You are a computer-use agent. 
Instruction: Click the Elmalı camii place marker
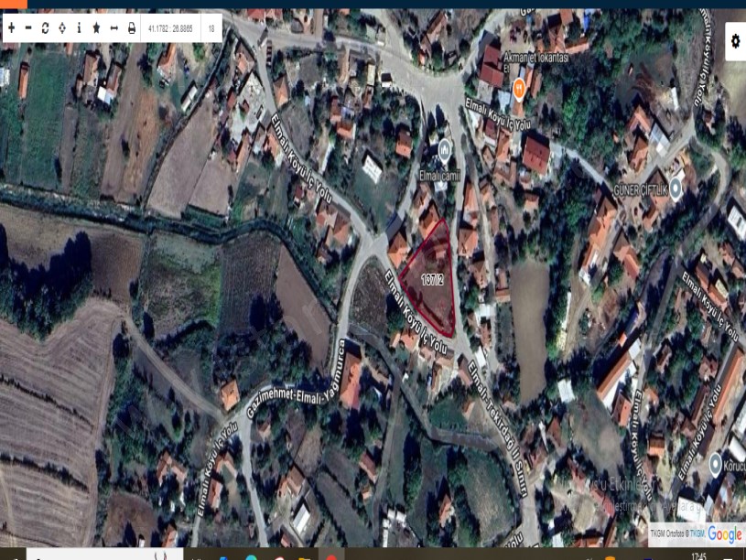[445, 147]
